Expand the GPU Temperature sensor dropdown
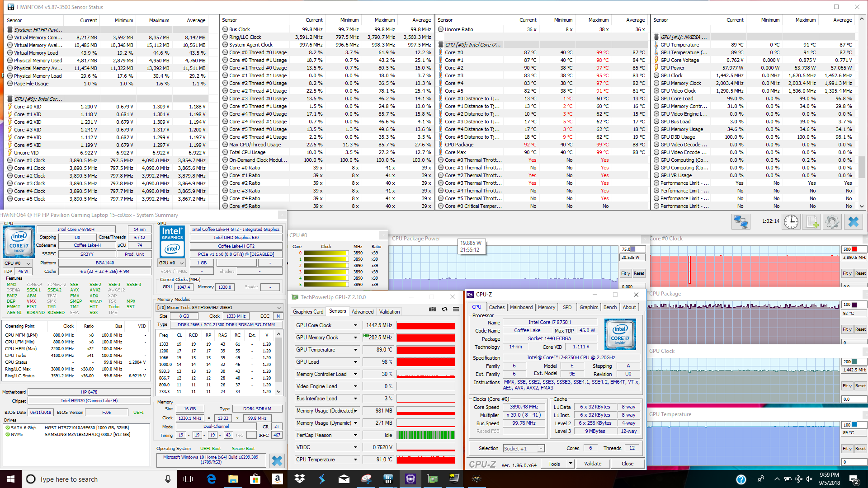This screenshot has width=868, height=488. [x=355, y=350]
